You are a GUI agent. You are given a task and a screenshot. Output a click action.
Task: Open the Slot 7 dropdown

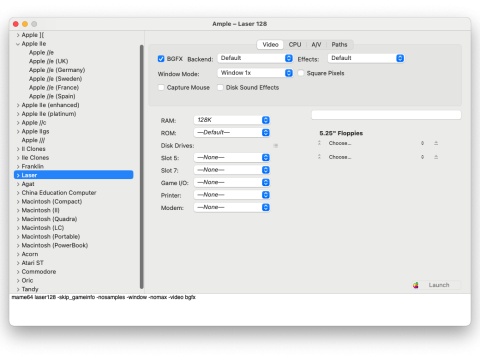(x=232, y=170)
